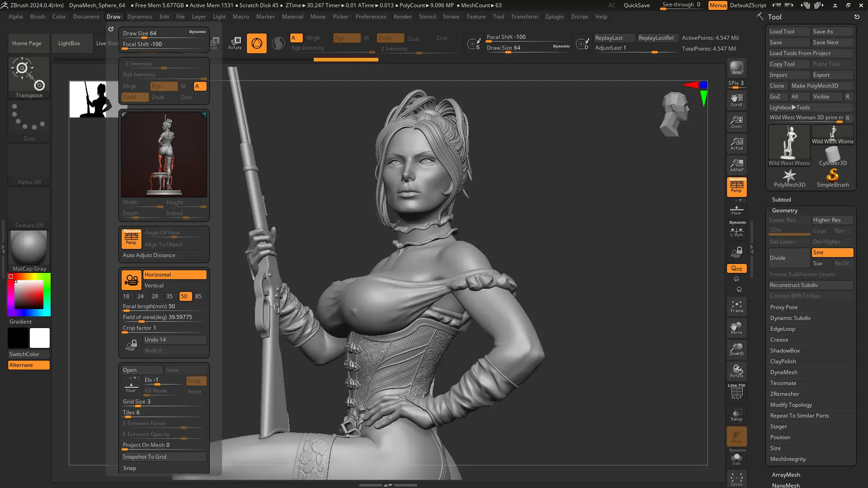Click the Zoom3D navigation icon
868x488 pixels.
(x=736, y=349)
